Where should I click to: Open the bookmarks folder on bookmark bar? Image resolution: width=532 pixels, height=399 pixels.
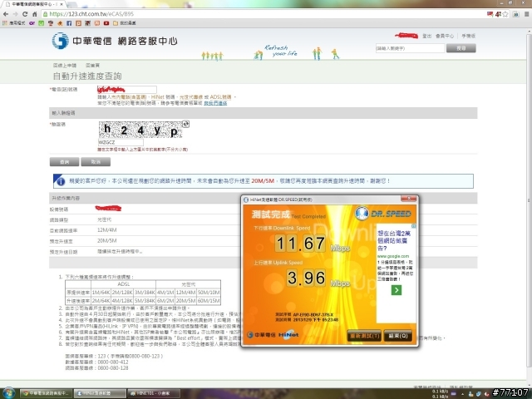[125, 23]
